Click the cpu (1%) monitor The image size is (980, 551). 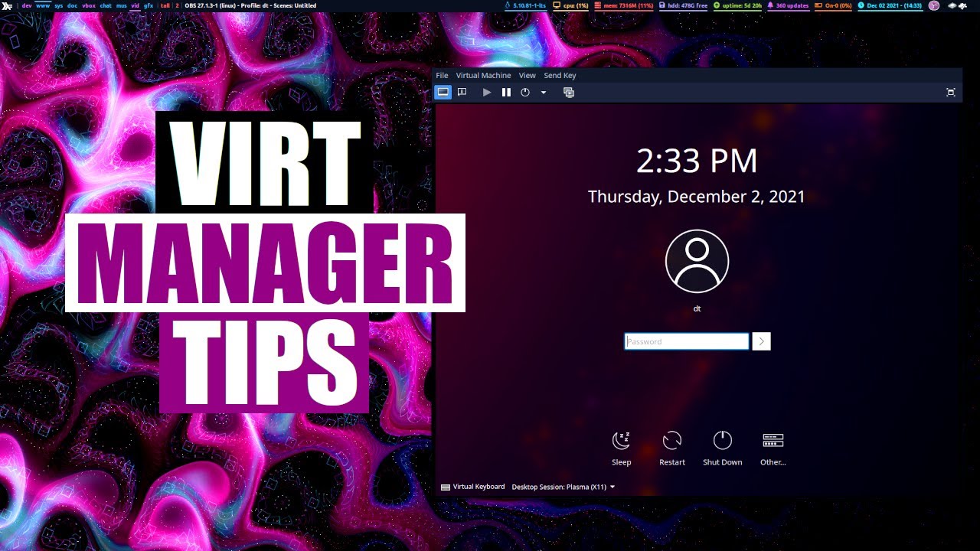pyautogui.click(x=570, y=5)
